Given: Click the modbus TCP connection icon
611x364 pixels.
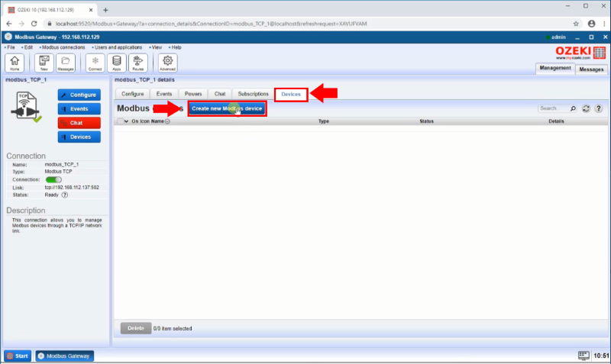Looking at the screenshot, I should coord(26,107).
